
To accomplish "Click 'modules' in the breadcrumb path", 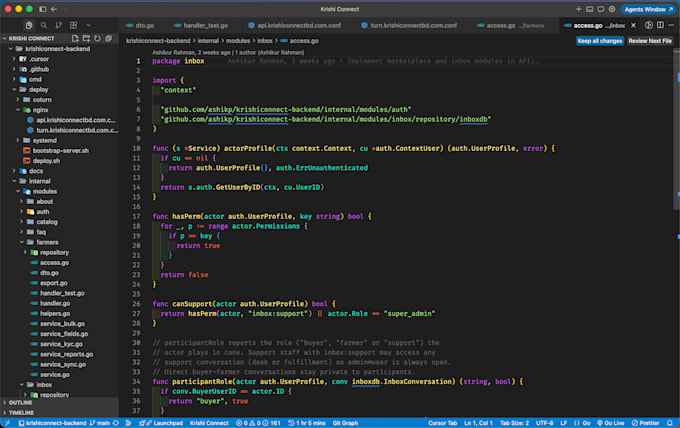I will tap(238, 41).
